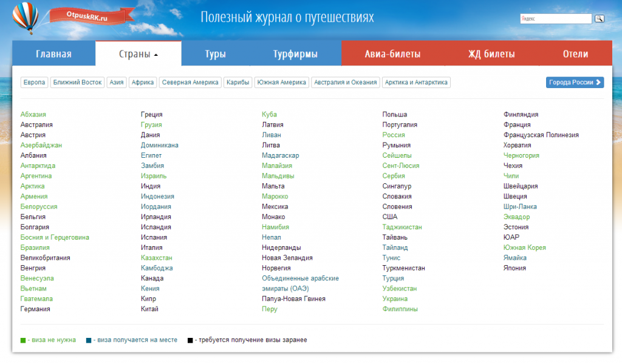Open the Мальдивы country link

pyautogui.click(x=278, y=176)
